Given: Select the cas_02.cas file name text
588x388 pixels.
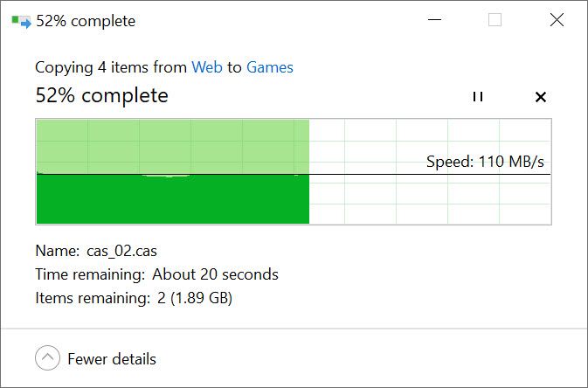Looking at the screenshot, I should point(121,251).
